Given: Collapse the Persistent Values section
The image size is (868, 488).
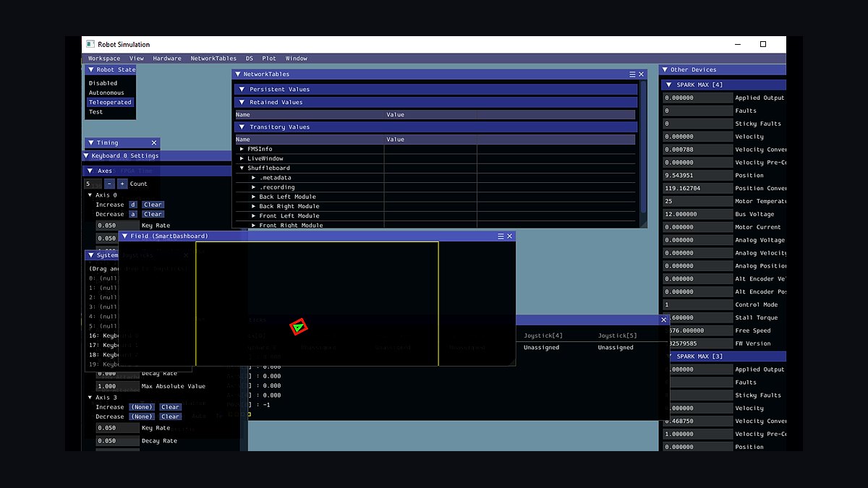Looking at the screenshot, I should 242,90.
